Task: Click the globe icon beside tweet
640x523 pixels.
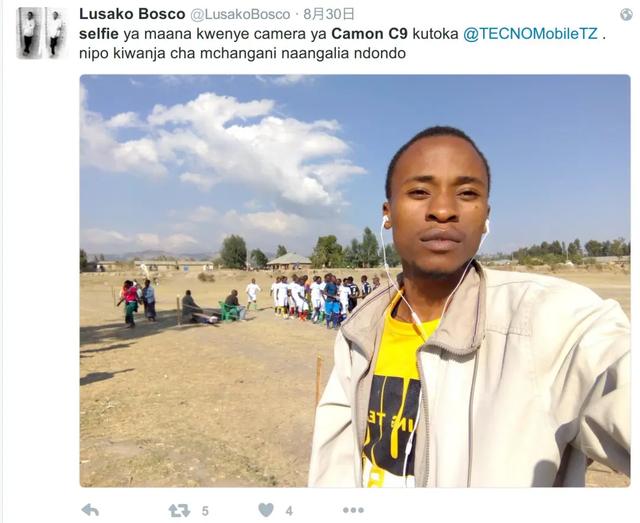Action: coord(626,15)
